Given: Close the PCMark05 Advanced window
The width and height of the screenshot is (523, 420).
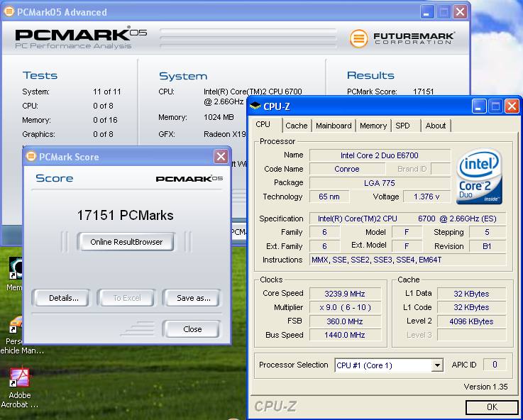Looking at the screenshot, I should (x=460, y=12).
